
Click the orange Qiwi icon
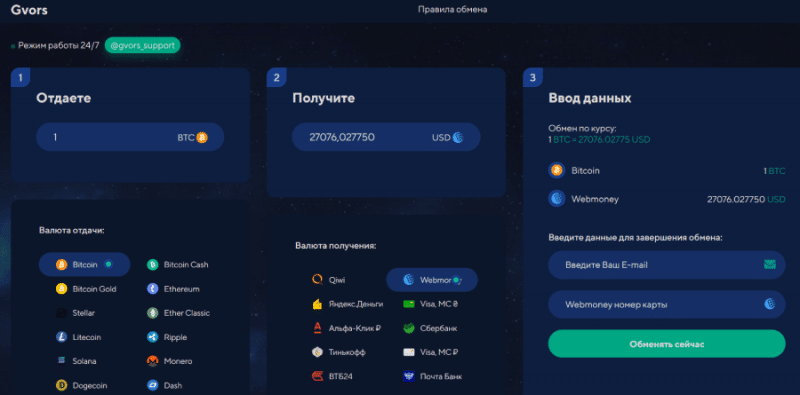click(x=317, y=280)
